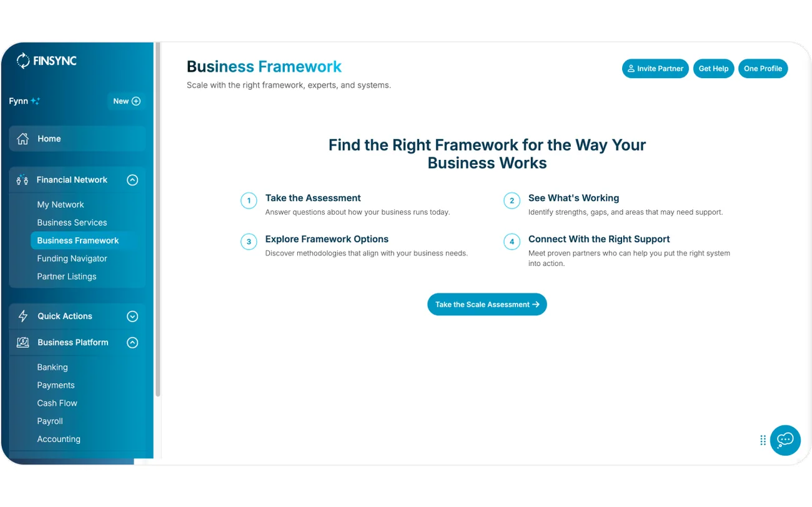Click the Financial Network people icon
812x507 pixels.
tap(22, 180)
